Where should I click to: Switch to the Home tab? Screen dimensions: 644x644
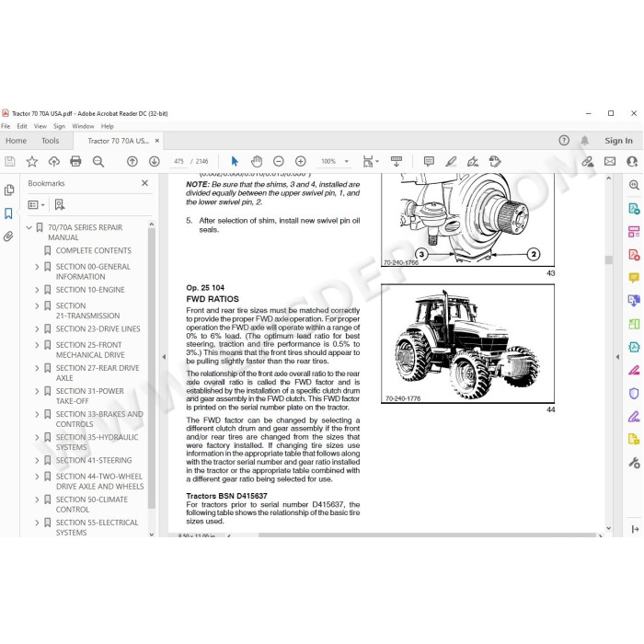coord(16,141)
